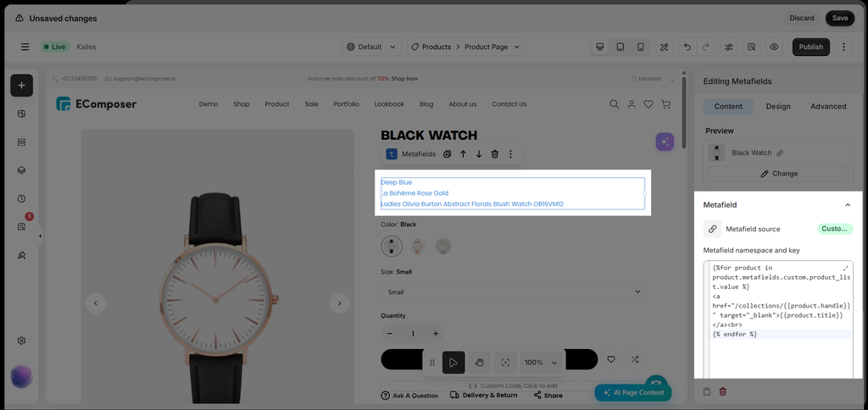Open the page check icon with red badge
This screenshot has height=410, width=868.
[21, 227]
